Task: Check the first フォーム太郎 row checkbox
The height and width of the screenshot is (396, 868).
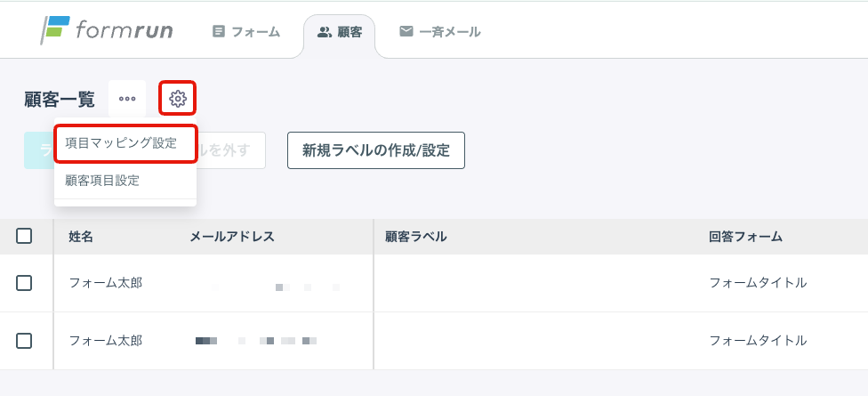Action: click(x=24, y=283)
